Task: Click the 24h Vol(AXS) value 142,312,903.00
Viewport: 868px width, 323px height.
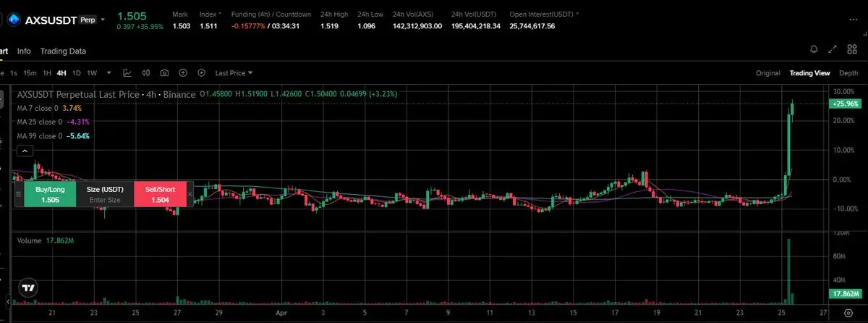Action: pos(417,26)
